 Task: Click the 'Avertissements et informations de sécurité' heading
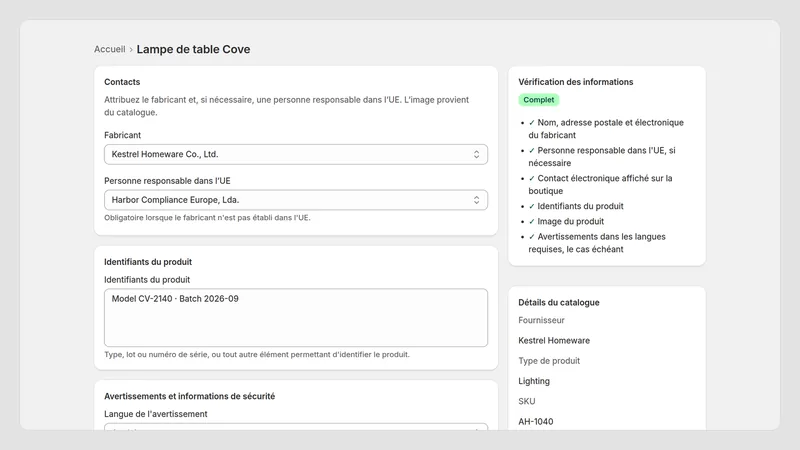[x=189, y=396]
